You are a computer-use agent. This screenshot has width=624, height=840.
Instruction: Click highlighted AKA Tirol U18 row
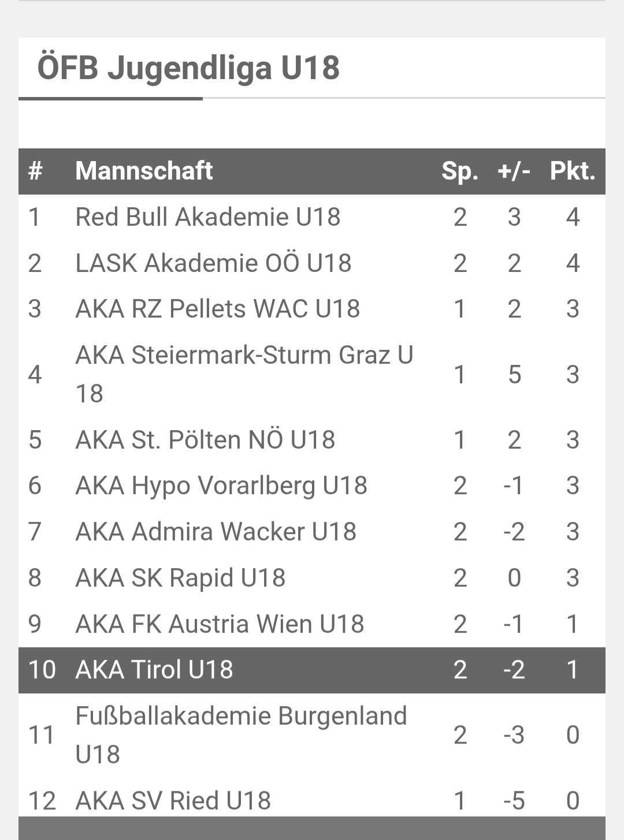coord(312,670)
